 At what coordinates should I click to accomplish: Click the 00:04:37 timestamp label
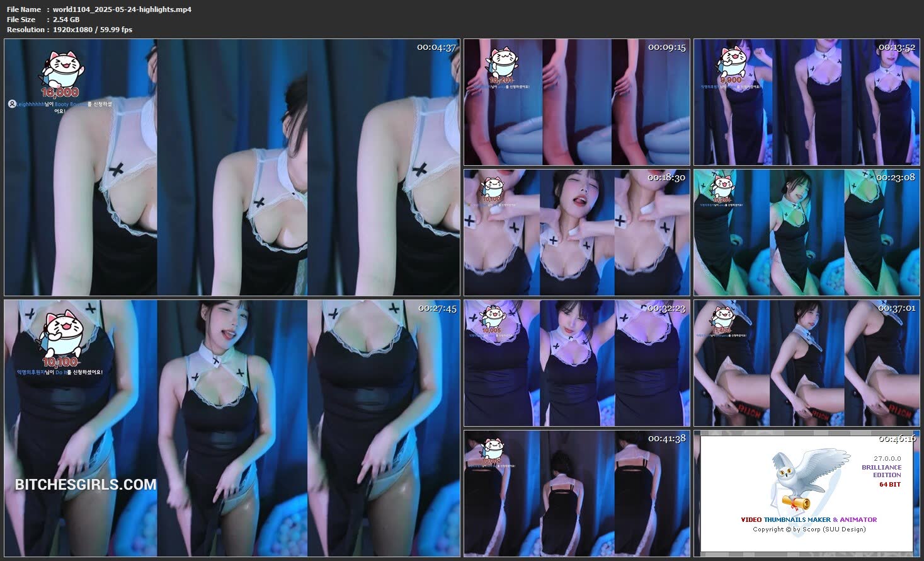point(436,47)
